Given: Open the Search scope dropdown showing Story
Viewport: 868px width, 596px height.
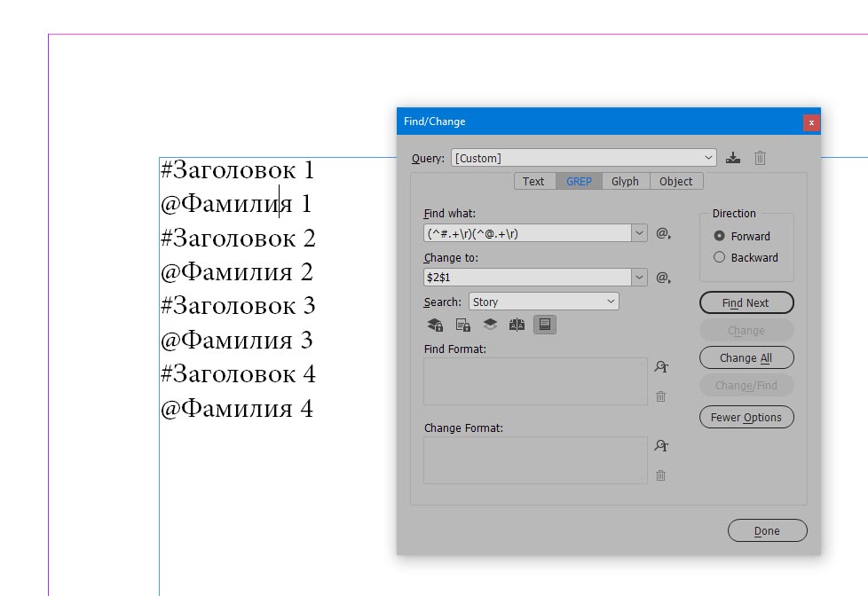Looking at the screenshot, I should coord(543,302).
